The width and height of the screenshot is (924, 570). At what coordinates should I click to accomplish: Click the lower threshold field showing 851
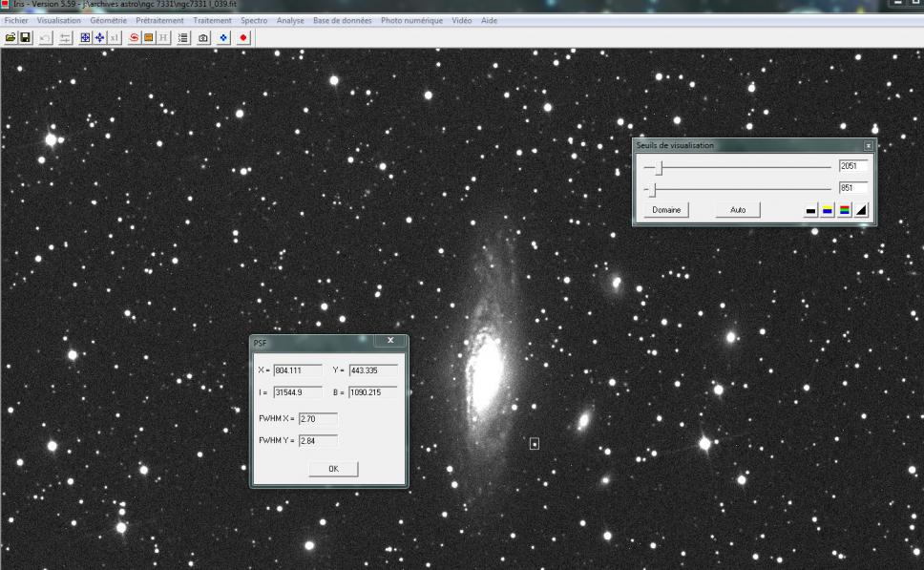(853, 187)
